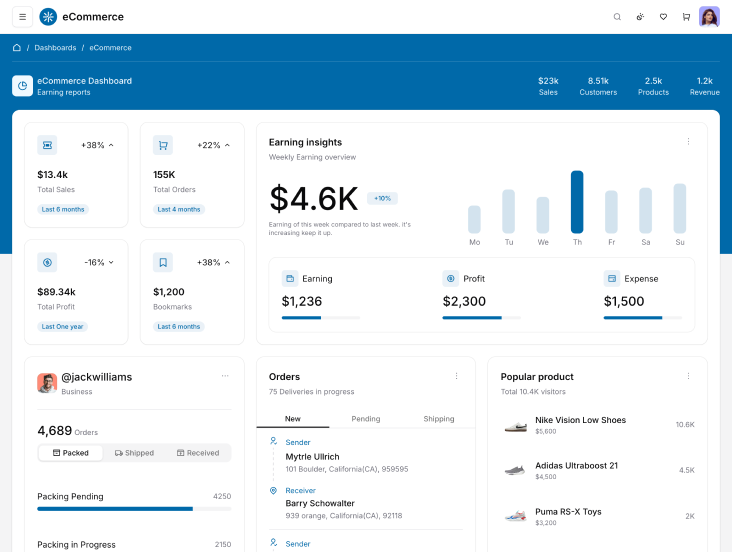Viewport: 732px width, 552px height.
Task: Select the Packed tab
Action: tap(70, 453)
